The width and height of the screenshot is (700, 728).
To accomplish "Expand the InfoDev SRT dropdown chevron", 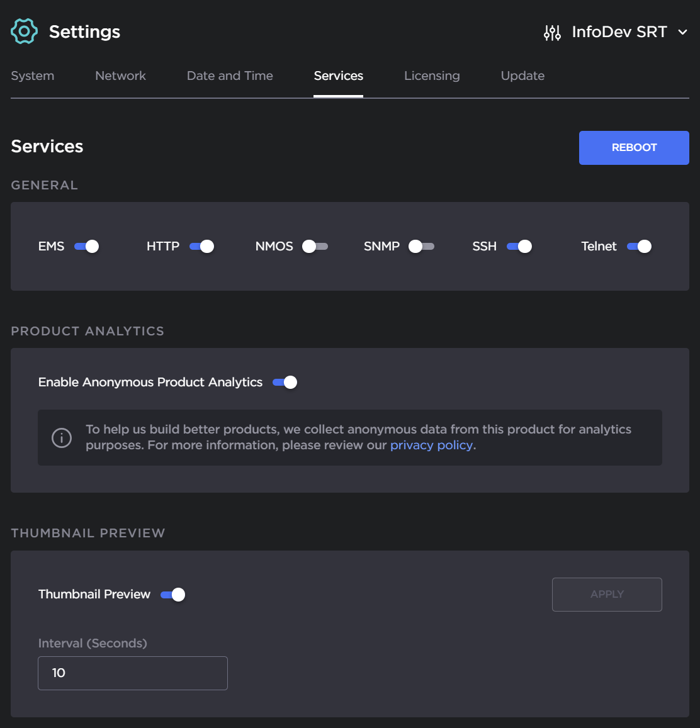I will (682, 32).
